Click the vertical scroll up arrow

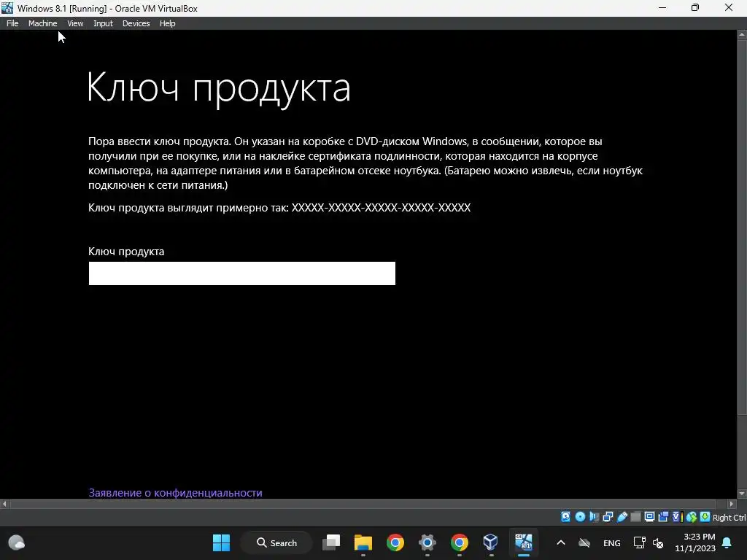point(742,34)
